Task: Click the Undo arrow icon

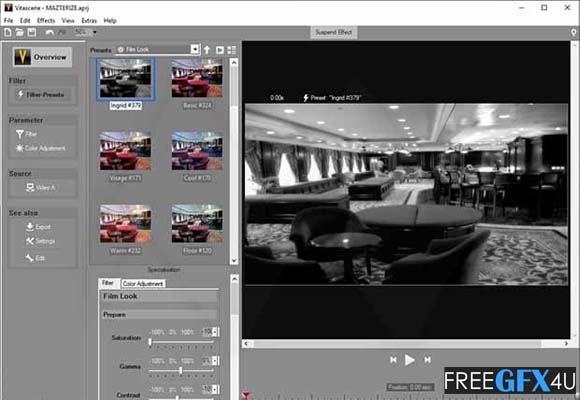Action: [50, 33]
